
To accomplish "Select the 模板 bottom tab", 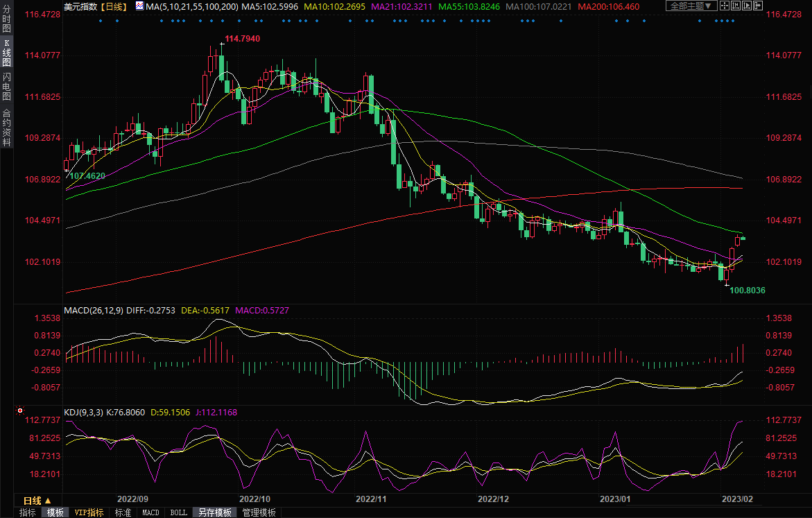I will 55,512.
